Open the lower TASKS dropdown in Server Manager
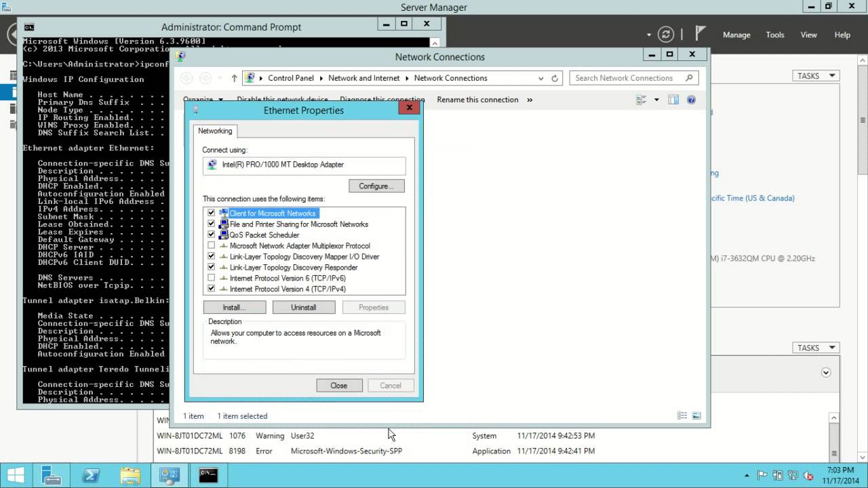 (x=816, y=348)
